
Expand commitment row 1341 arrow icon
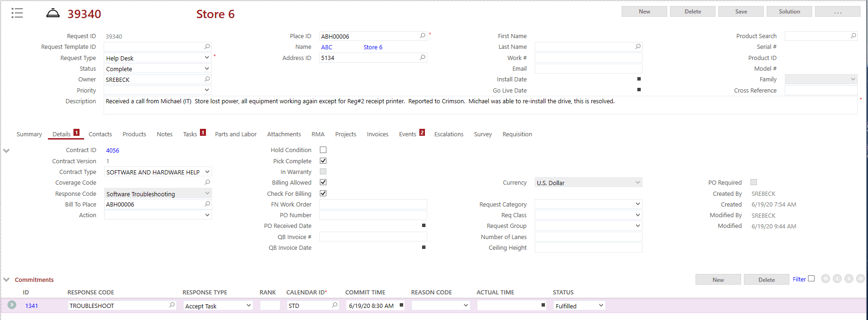click(12, 305)
